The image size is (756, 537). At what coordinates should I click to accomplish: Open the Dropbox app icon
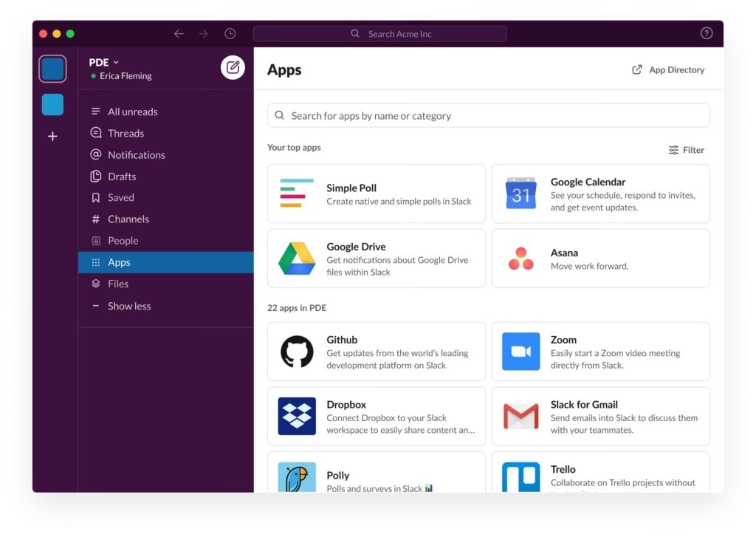(x=297, y=416)
